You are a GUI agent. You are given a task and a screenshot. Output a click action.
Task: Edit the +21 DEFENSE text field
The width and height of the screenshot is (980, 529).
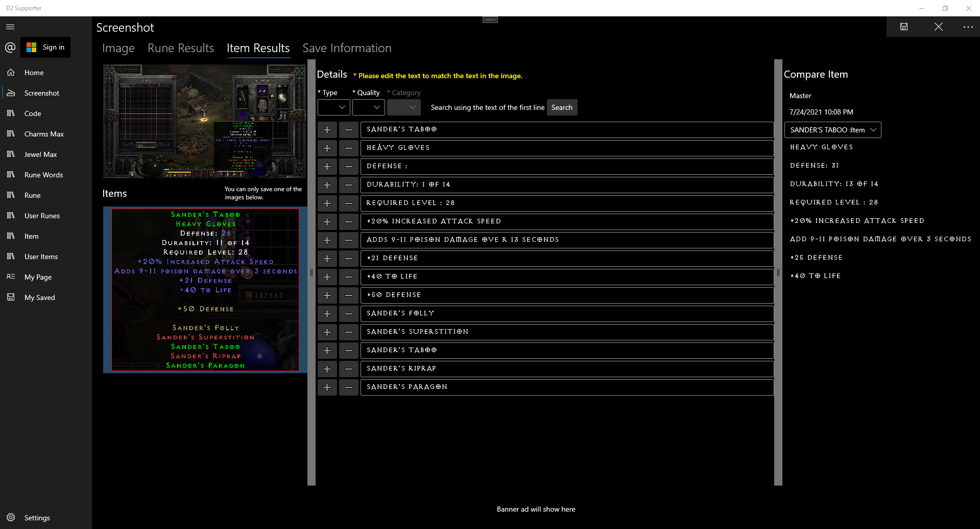(x=567, y=259)
